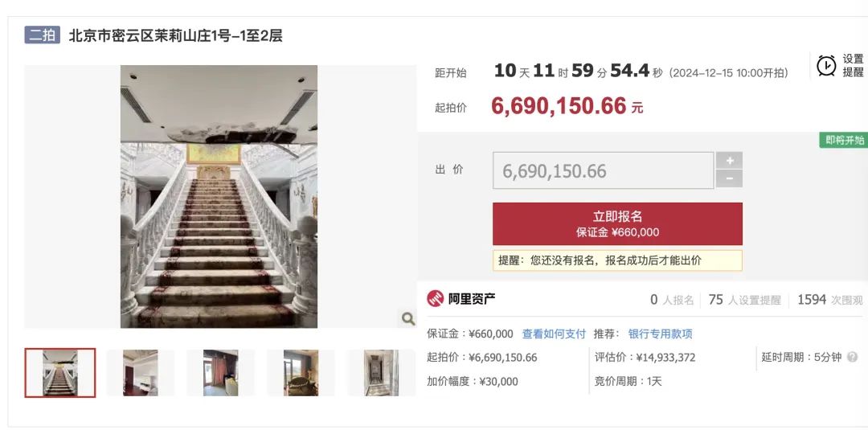Click the bid price input field

(603, 170)
